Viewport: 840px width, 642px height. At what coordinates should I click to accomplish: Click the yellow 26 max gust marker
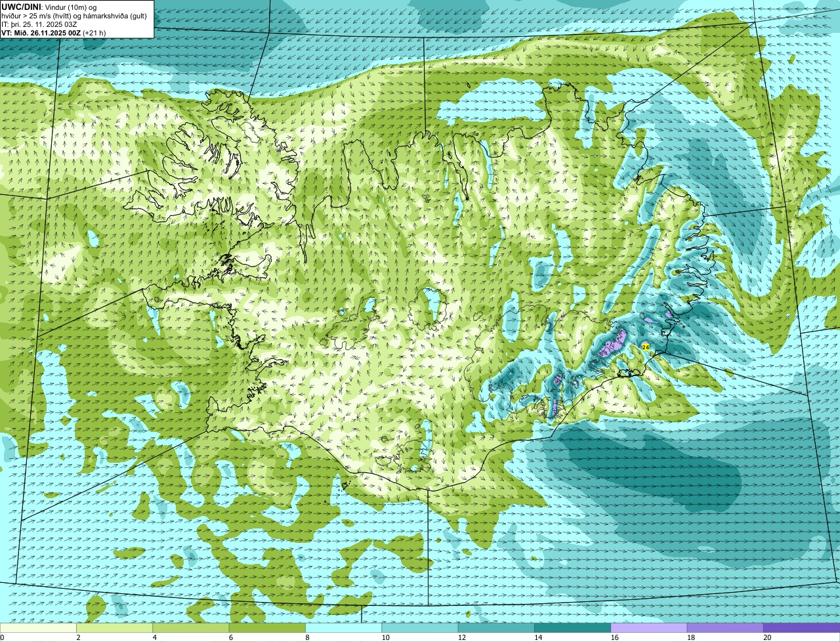pos(645,347)
